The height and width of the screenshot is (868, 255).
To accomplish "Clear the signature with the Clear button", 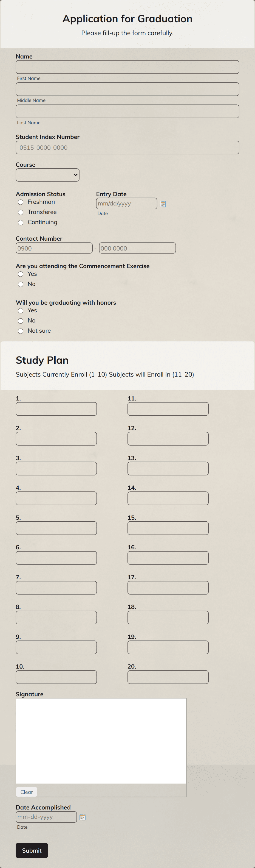I will pos(26,792).
